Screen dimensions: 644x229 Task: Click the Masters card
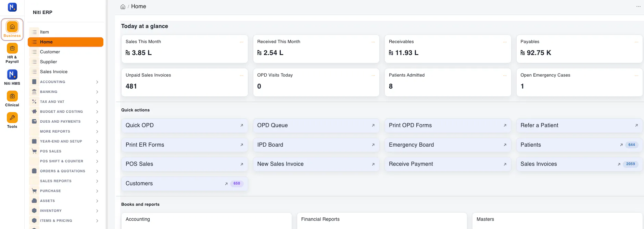pyautogui.click(x=557, y=221)
